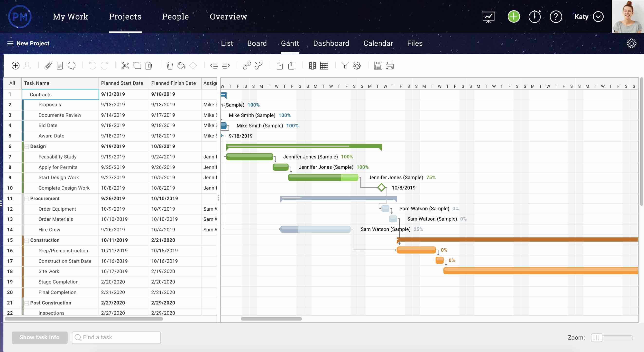Select the column settings/manage columns icon
Viewport: 644px width, 352px height.
click(x=312, y=66)
